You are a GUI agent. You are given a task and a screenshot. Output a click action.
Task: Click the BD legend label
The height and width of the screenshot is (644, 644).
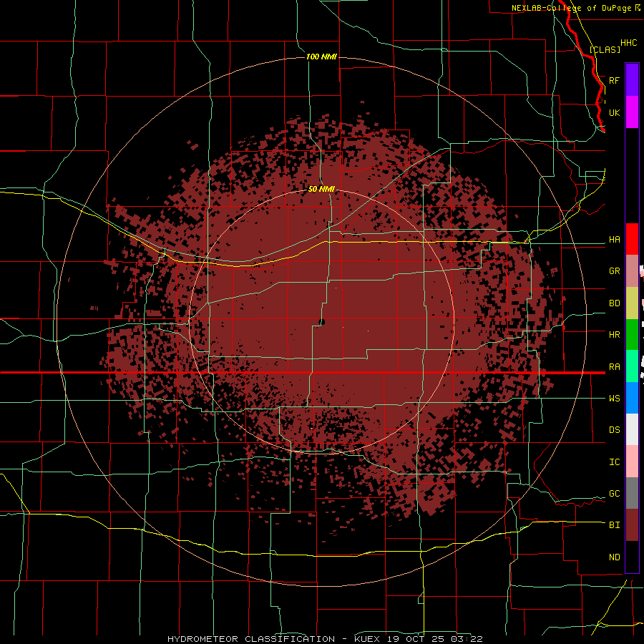(614, 303)
